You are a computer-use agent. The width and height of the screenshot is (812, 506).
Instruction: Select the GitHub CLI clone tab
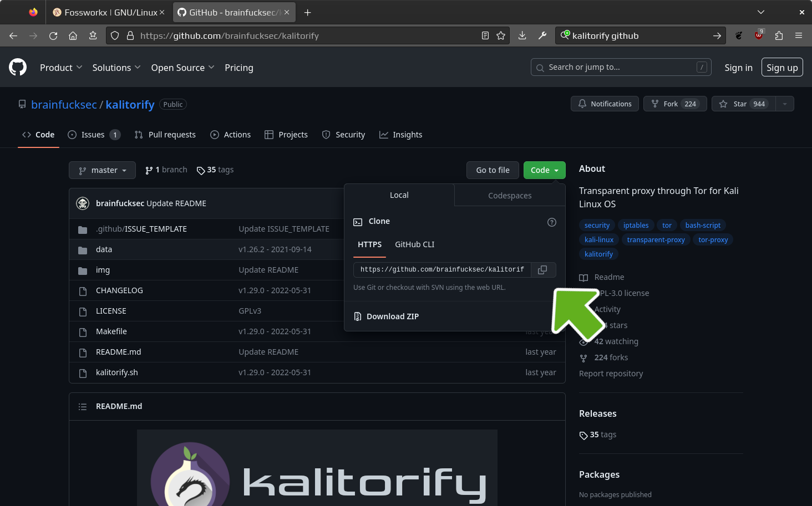tap(414, 244)
